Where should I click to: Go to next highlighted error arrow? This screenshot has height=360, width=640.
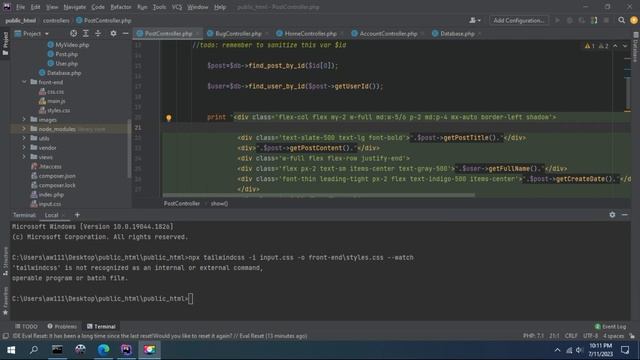click(x=625, y=46)
